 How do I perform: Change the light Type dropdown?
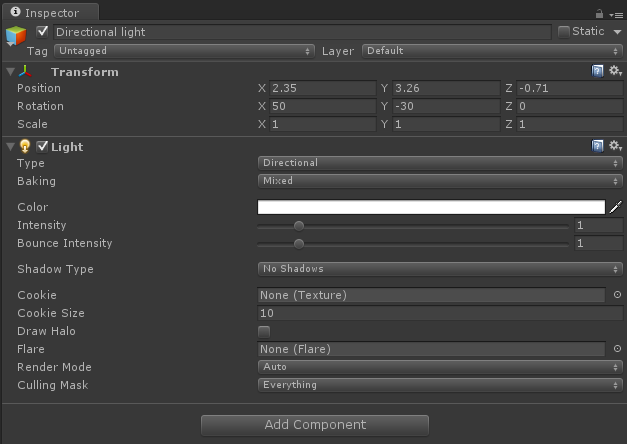[440, 163]
